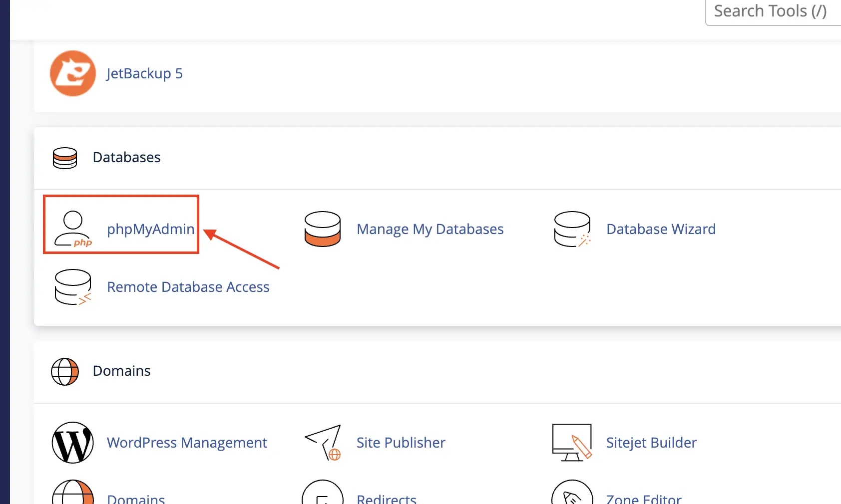
Task: Open the Zone Editor link
Action: [644, 499]
